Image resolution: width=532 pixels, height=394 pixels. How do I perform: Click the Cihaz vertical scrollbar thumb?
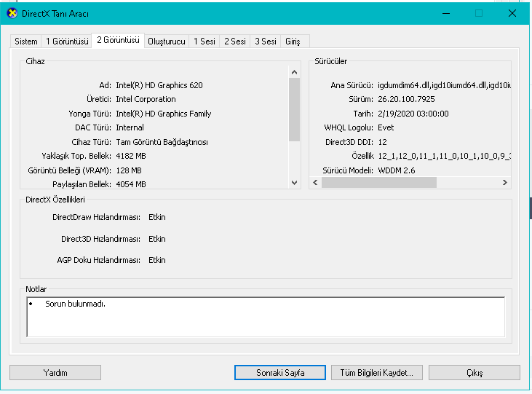294,109
